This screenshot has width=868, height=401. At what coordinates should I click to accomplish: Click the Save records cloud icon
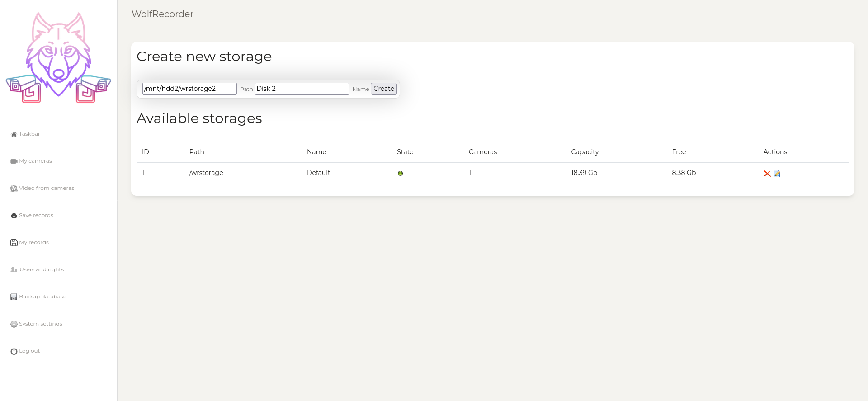pos(14,216)
